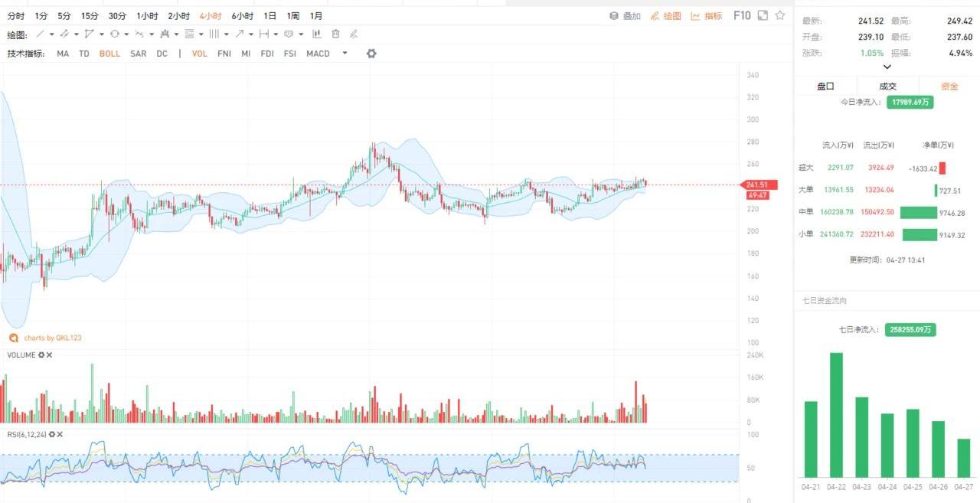Screen dimensions: 980x503
Task: Add chart to favorites with star icon
Action: tap(780, 15)
